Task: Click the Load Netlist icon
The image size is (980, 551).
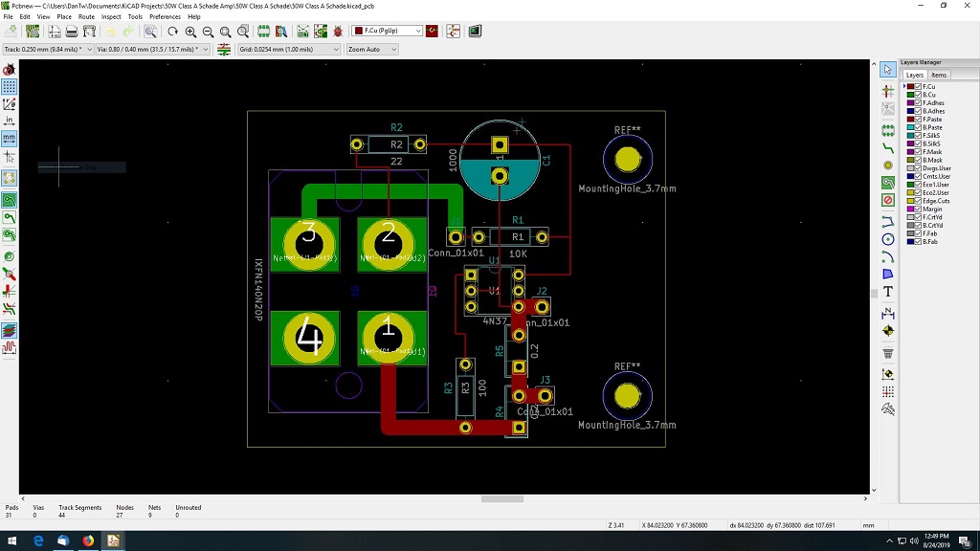Action: 303,31
